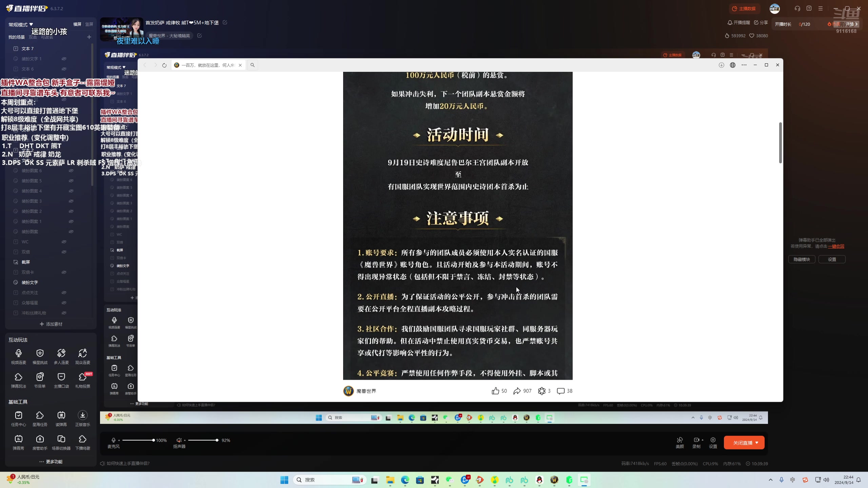The height and width of the screenshot is (488, 868).
Task: Expand the speaker device dropdown arrow
Action: pyautogui.click(x=185, y=440)
